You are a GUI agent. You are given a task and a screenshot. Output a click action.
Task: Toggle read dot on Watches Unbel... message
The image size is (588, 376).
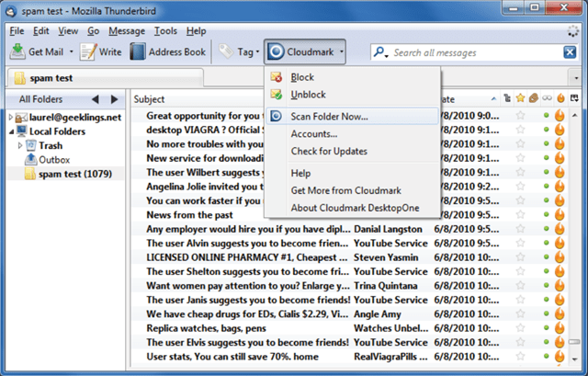(547, 328)
